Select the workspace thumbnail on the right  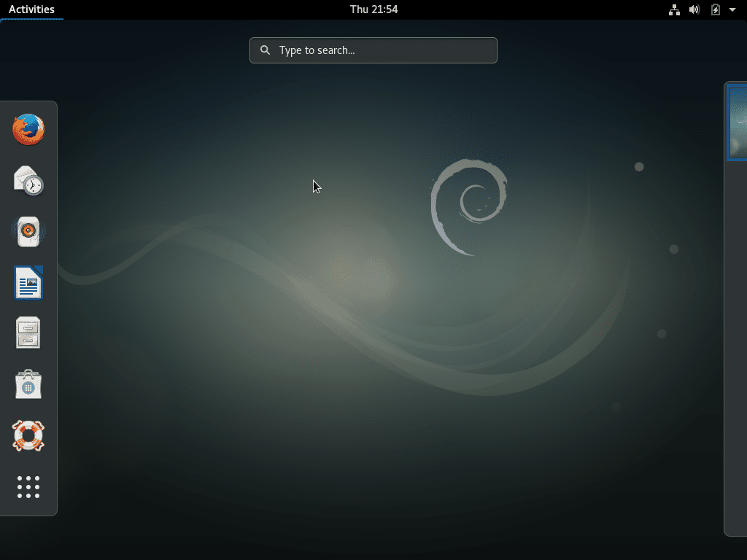click(737, 122)
